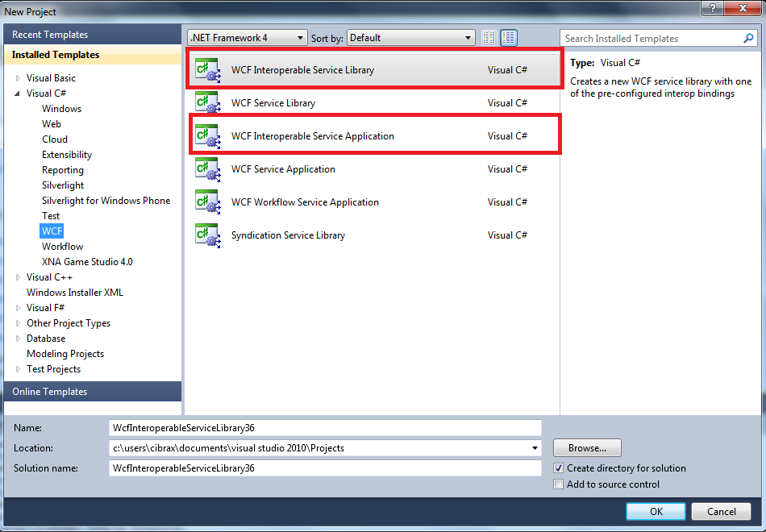Select Windows under Visual C#
This screenshot has height=532, width=766.
pyautogui.click(x=61, y=109)
